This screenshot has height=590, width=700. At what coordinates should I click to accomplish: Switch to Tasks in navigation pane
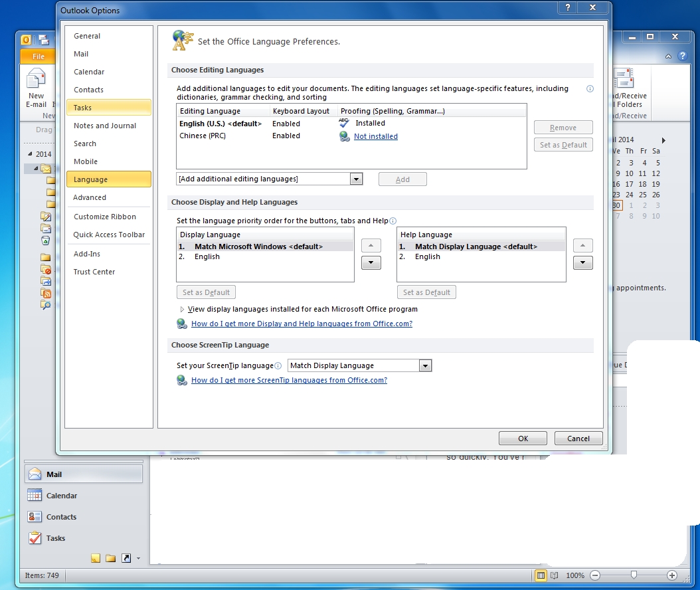[x=84, y=538]
